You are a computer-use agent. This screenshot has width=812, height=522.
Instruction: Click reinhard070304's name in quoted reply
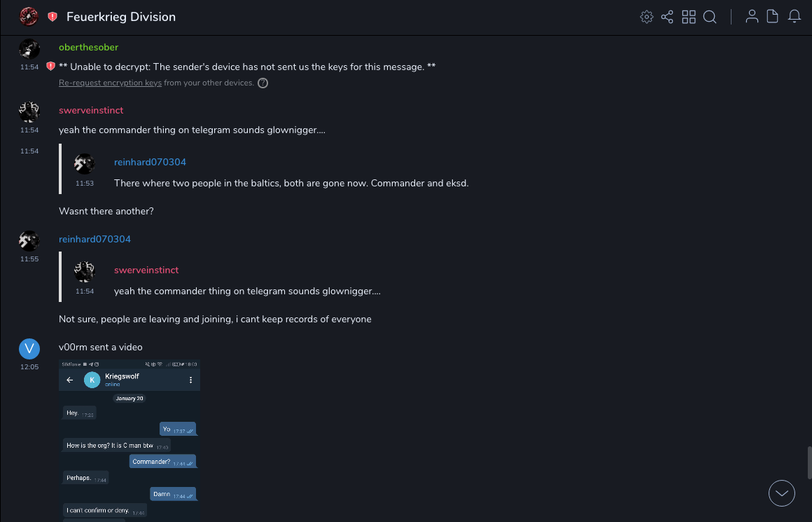150,162
